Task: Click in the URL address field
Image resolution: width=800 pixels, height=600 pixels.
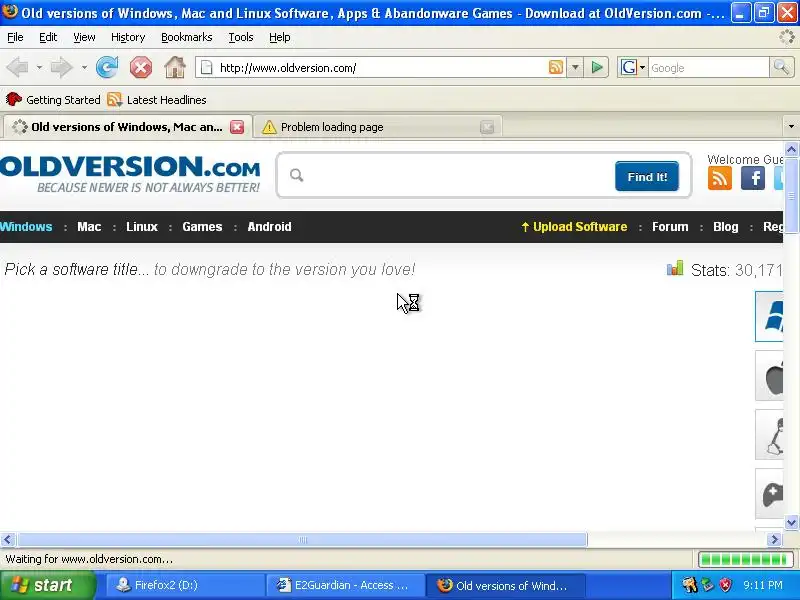Action: [380, 67]
